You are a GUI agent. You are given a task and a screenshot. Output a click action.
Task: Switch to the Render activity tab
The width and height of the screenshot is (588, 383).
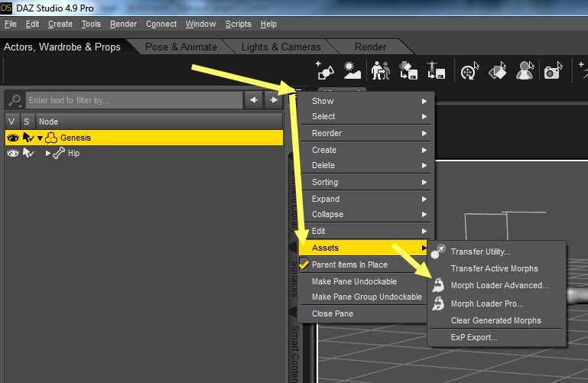pyautogui.click(x=371, y=47)
